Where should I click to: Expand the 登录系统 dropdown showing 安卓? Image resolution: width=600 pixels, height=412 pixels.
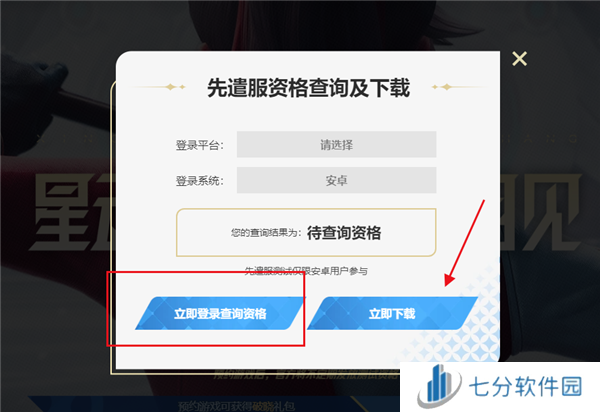(336, 180)
